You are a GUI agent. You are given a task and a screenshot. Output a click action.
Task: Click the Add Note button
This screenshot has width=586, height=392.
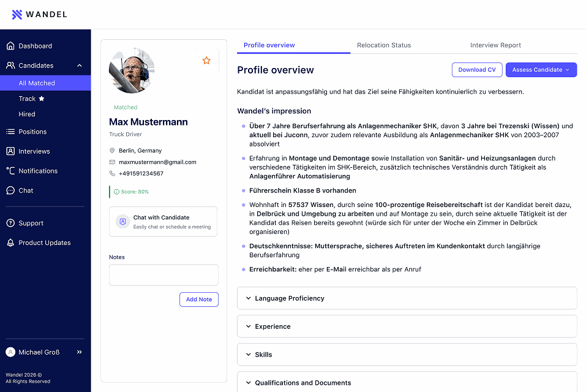pyautogui.click(x=199, y=300)
